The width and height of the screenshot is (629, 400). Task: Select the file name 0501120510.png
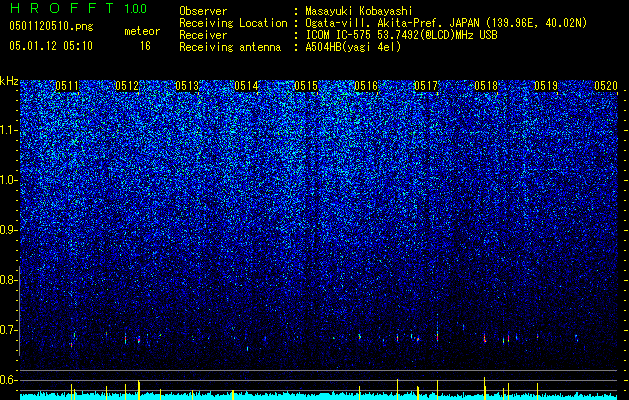coord(51,27)
